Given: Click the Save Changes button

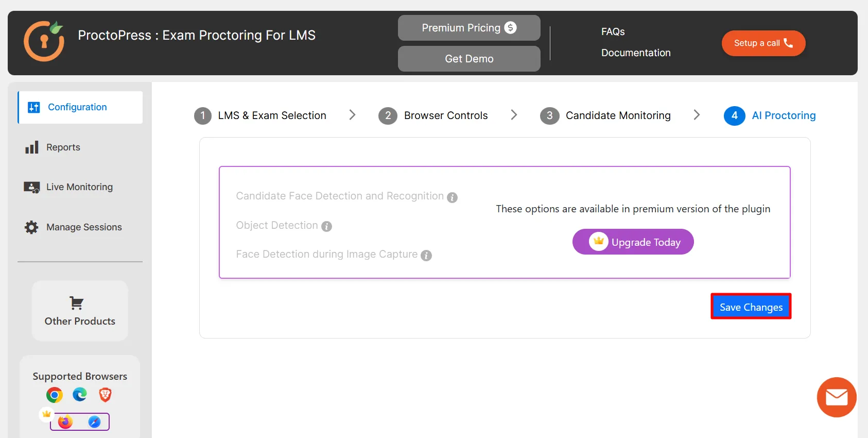Looking at the screenshot, I should 751,307.
